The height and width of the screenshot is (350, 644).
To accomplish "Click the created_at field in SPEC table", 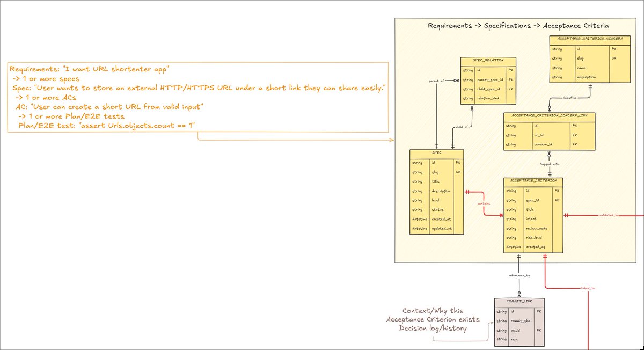I will click(441, 219).
